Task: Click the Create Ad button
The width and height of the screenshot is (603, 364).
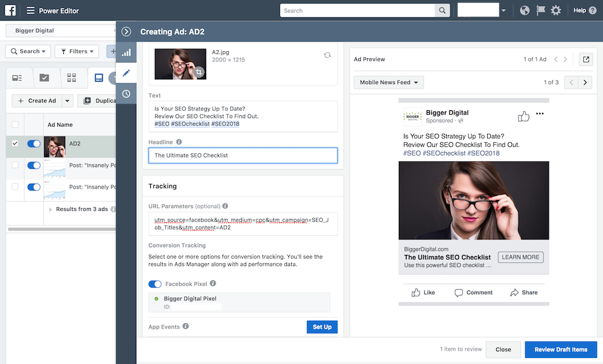Action: (x=37, y=101)
